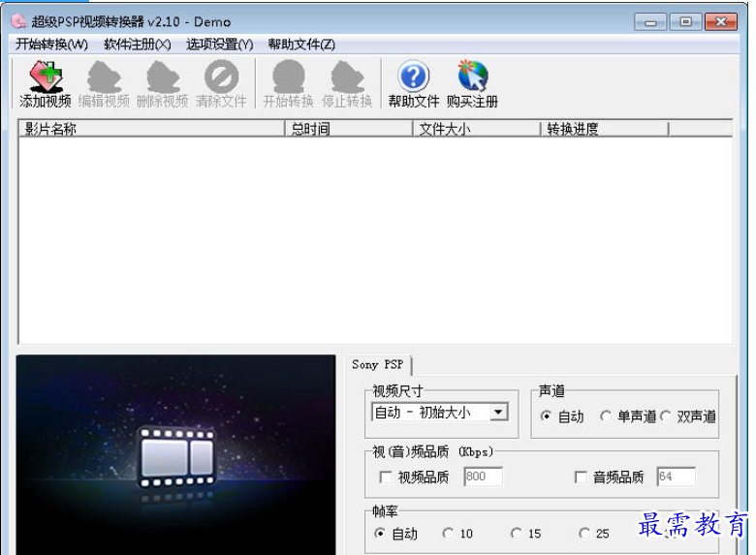Image resolution: width=756 pixels, height=555 pixels.
Task: Select the 自动 audio channel radio button
Action: (x=546, y=416)
